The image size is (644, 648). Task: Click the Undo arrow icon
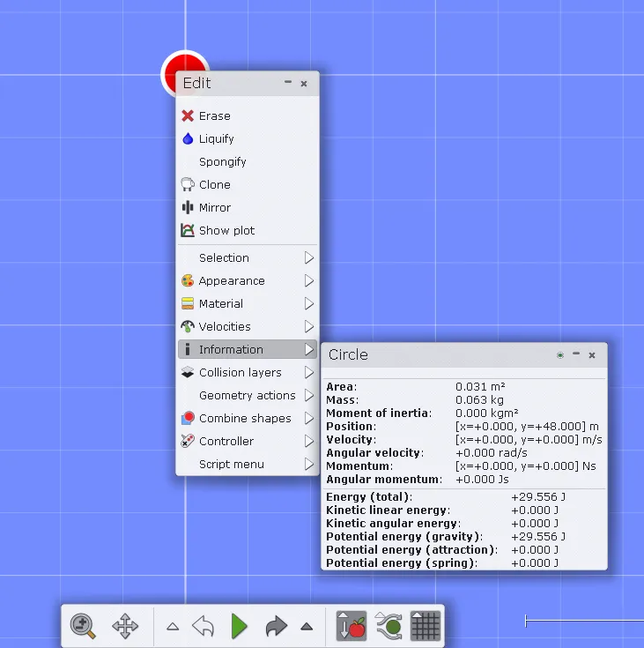click(204, 626)
